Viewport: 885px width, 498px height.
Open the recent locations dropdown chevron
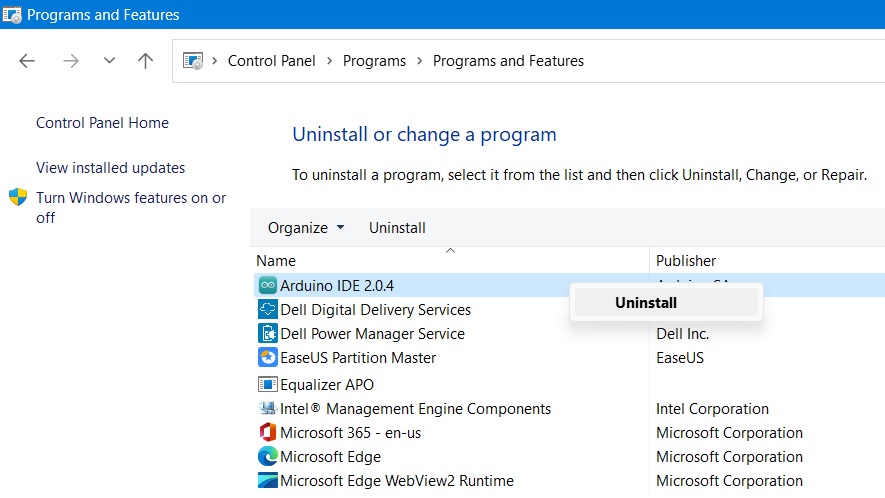coord(109,60)
